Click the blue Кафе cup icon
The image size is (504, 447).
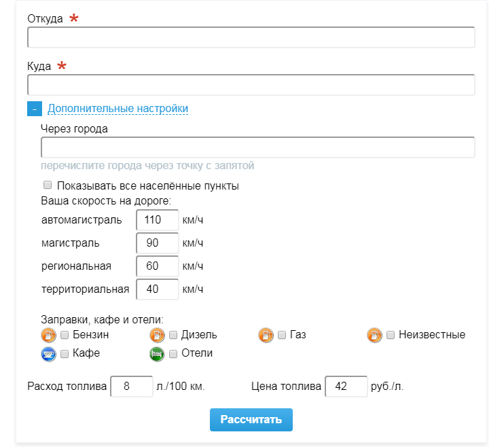48,354
